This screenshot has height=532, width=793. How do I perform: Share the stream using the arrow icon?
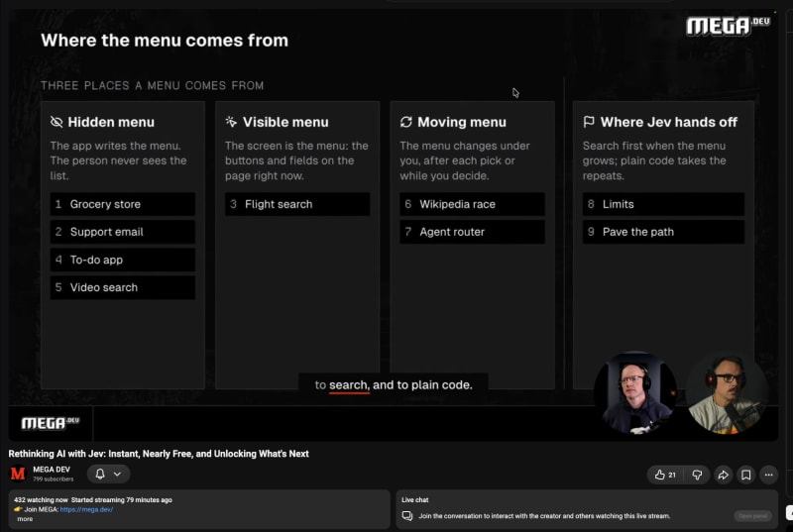tap(724, 475)
